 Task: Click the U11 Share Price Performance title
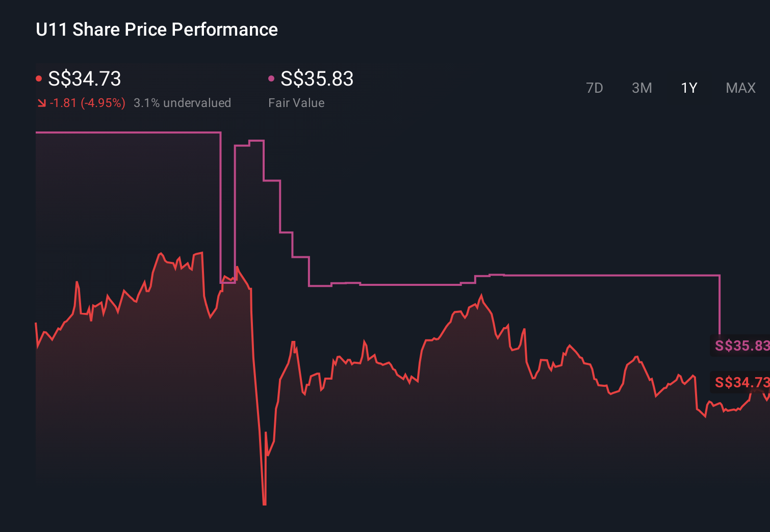(157, 30)
